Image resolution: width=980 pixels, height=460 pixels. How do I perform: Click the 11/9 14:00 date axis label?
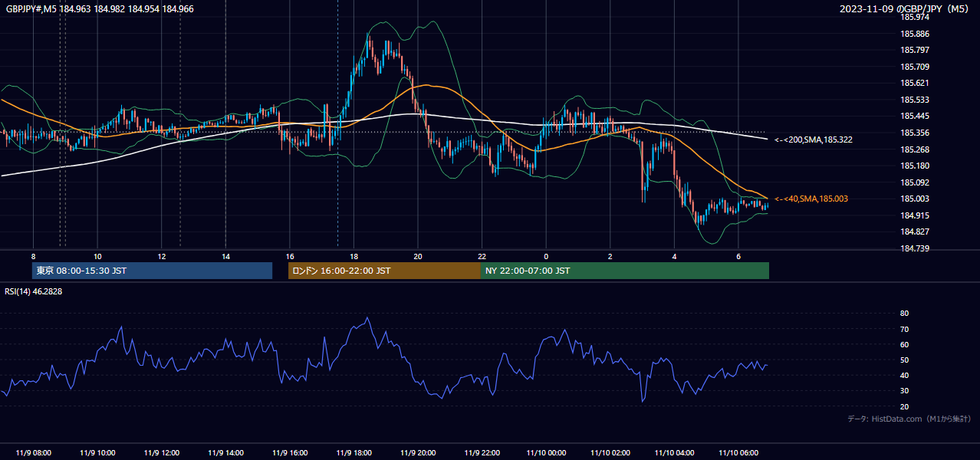(225, 453)
